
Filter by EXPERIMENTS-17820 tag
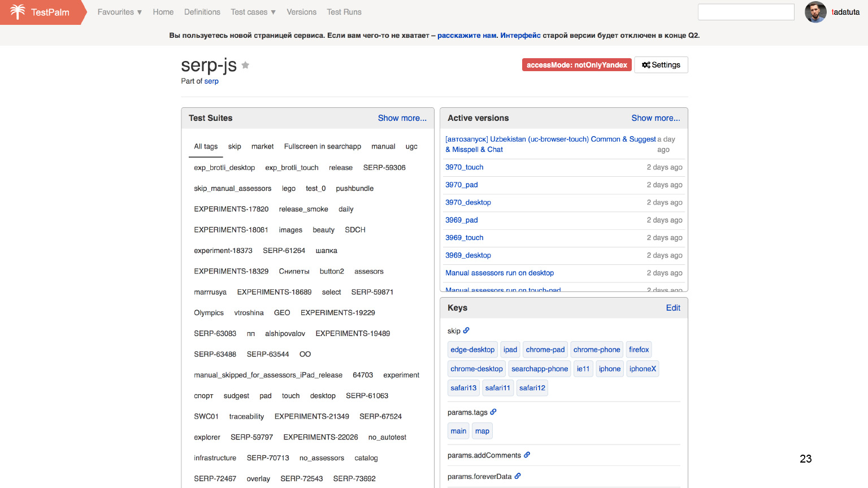(x=231, y=209)
